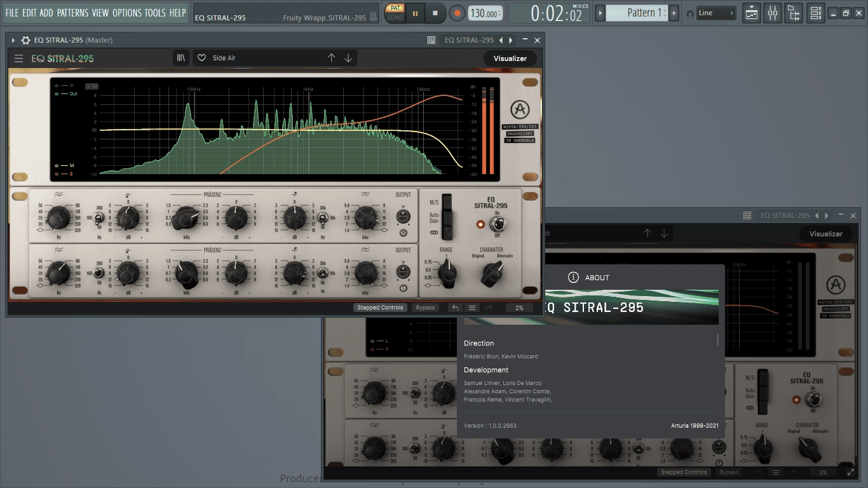Expand the Master plugin window options arrow

coord(13,40)
